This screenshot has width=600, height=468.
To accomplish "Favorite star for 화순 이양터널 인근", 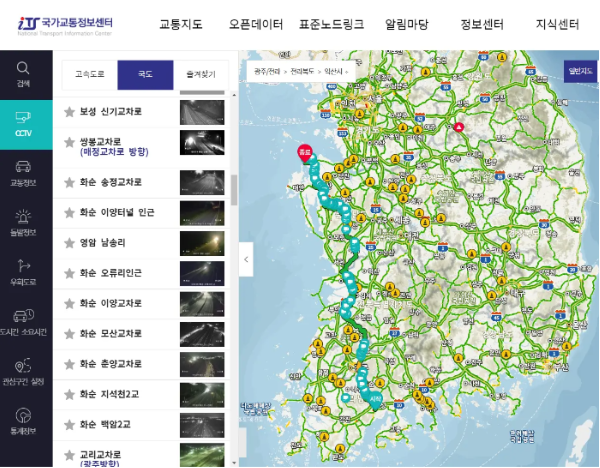I will (69, 213).
